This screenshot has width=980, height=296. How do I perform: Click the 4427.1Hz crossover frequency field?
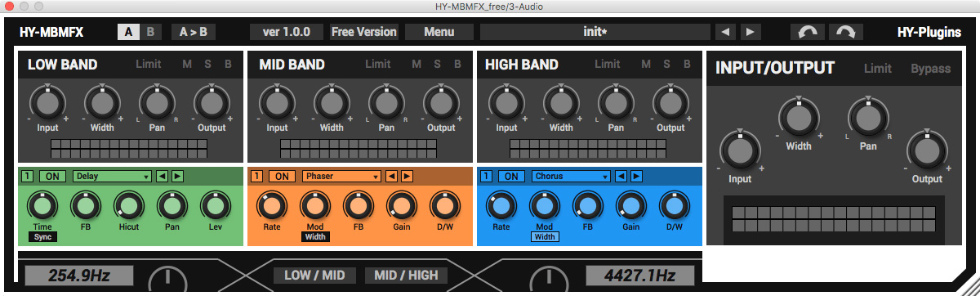pyautogui.click(x=639, y=276)
